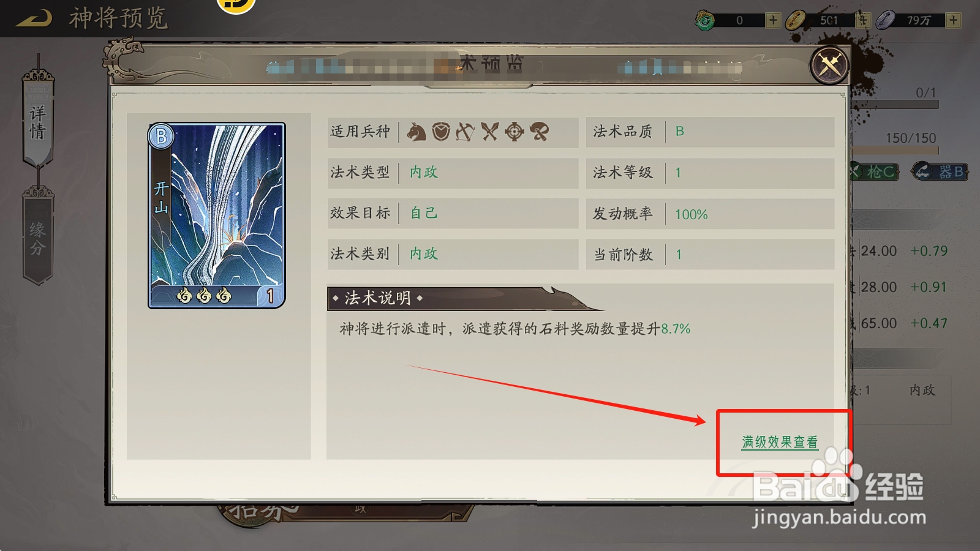The image size is (980, 551).
Task: Click the 枪C weapon badge
Action: coord(875,172)
